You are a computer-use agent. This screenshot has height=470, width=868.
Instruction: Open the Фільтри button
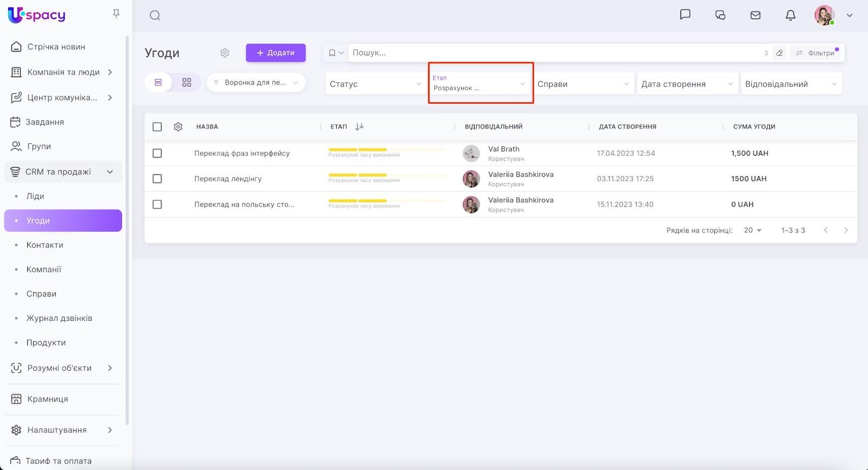pyautogui.click(x=816, y=53)
